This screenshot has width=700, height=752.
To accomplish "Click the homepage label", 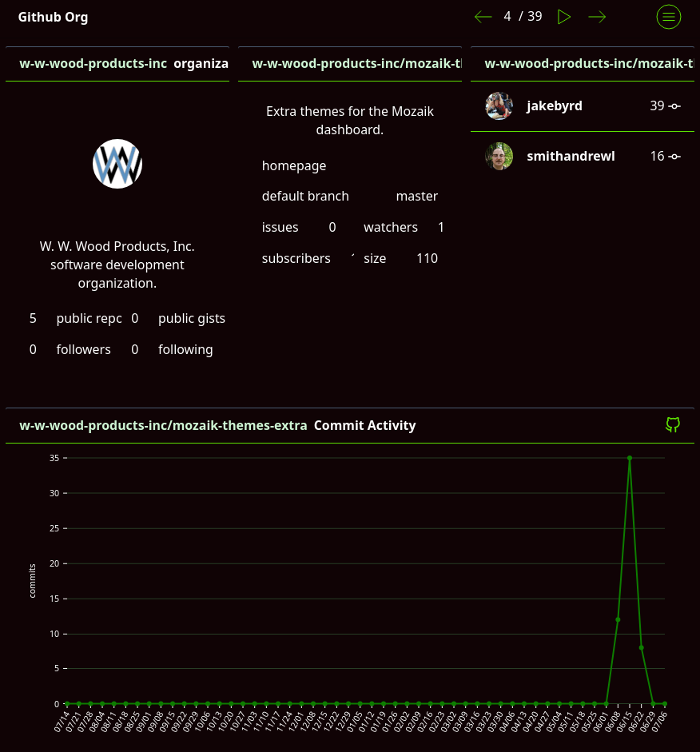I will tap(294, 166).
